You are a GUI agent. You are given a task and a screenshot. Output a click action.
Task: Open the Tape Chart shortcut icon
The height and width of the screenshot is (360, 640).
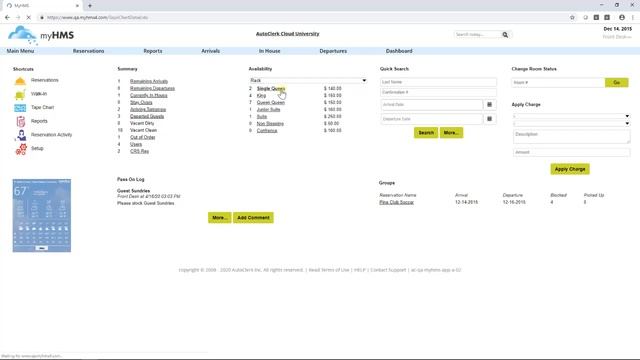click(20, 108)
